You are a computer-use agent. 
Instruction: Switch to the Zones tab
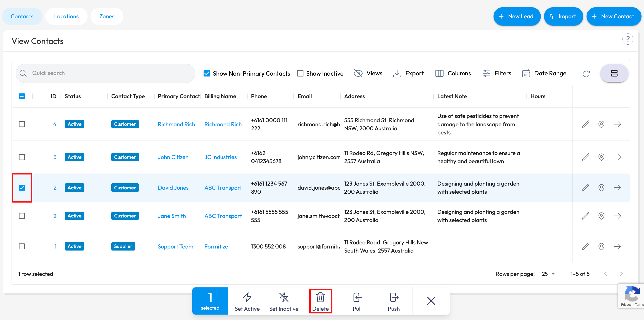pos(107,17)
